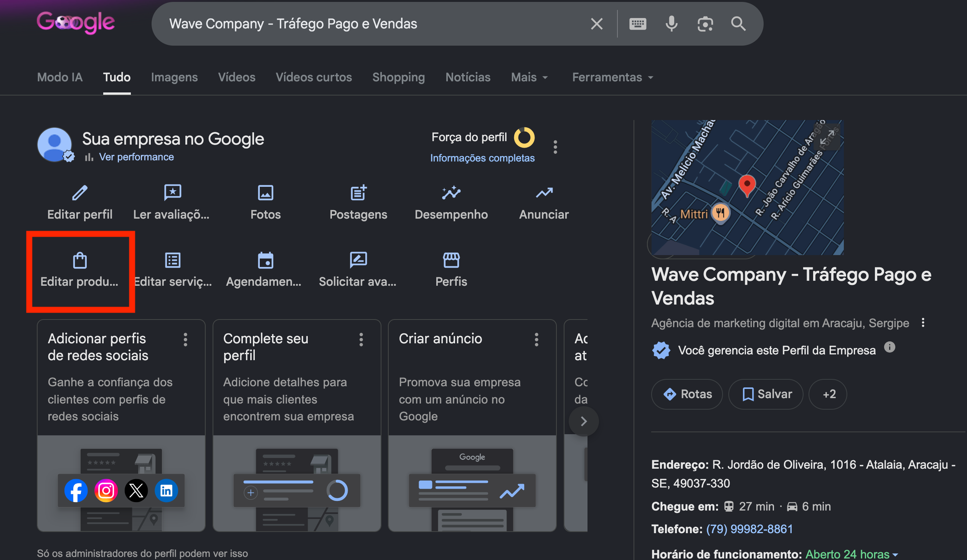The height and width of the screenshot is (560, 967).
Task: Click Wave Company business title
Action: (x=791, y=286)
